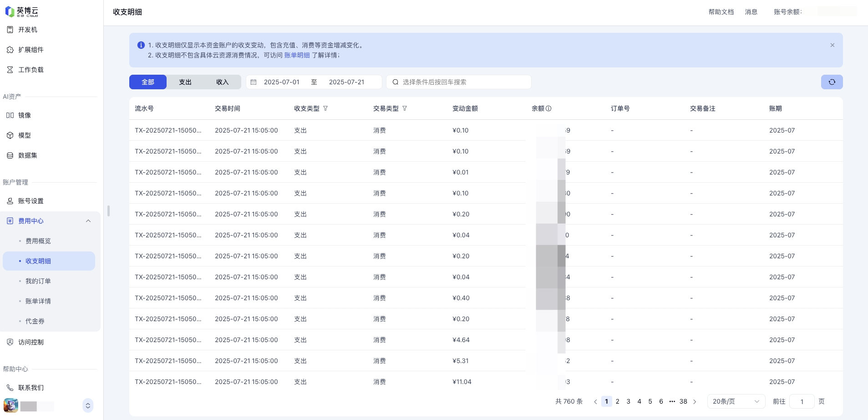Click the info icon next to 余额
Image resolution: width=868 pixels, height=420 pixels.
548,108
